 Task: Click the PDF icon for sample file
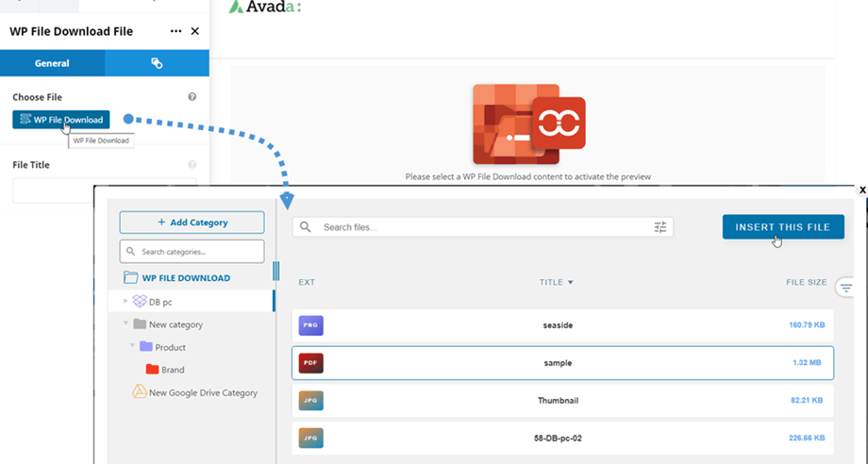[x=311, y=363]
